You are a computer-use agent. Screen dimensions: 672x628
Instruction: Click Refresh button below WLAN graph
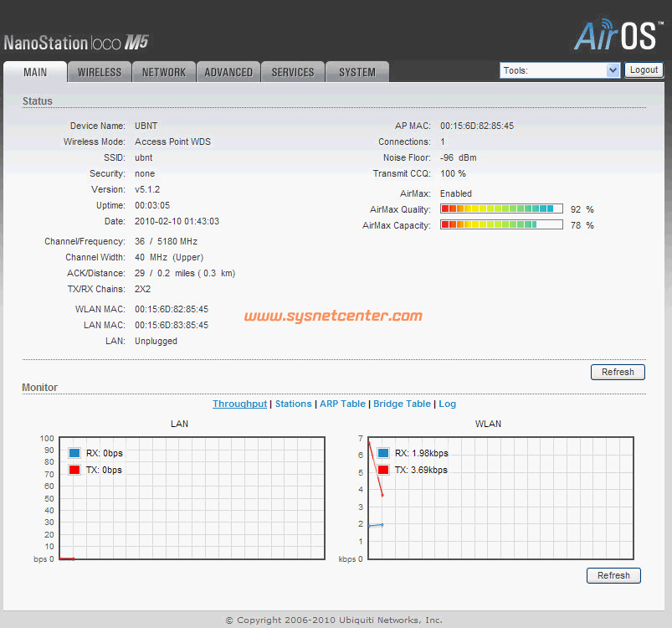coord(613,575)
